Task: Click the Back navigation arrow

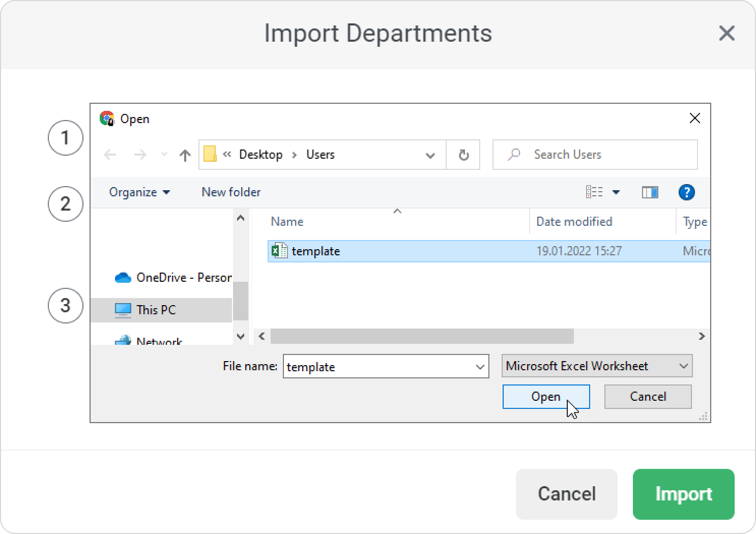Action: click(x=110, y=155)
